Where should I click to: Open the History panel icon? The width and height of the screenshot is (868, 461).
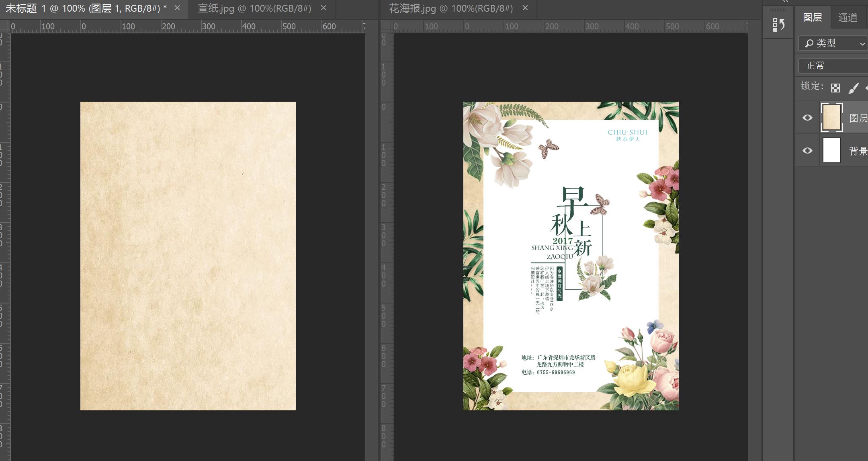(x=778, y=25)
